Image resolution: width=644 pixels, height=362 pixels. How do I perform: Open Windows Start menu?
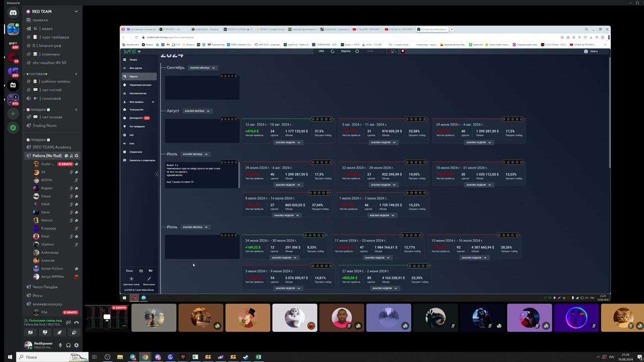coord(9,357)
